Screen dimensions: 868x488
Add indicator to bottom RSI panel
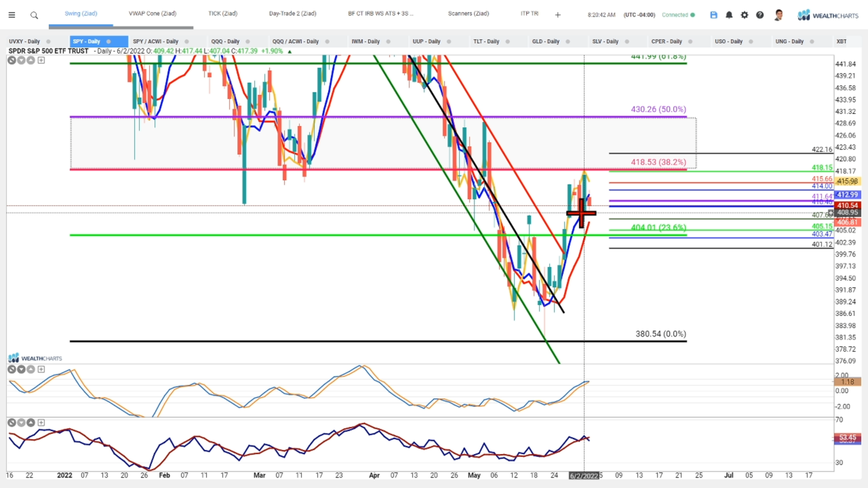point(41,422)
